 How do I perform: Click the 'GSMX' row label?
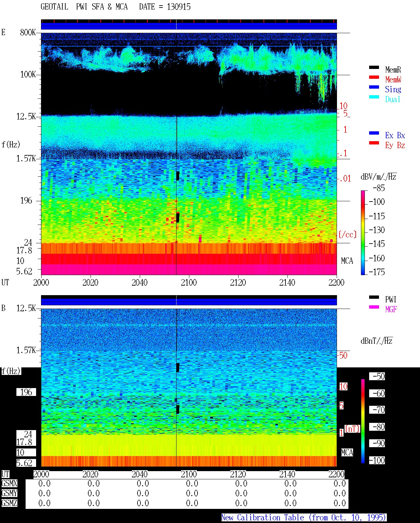tap(9, 484)
